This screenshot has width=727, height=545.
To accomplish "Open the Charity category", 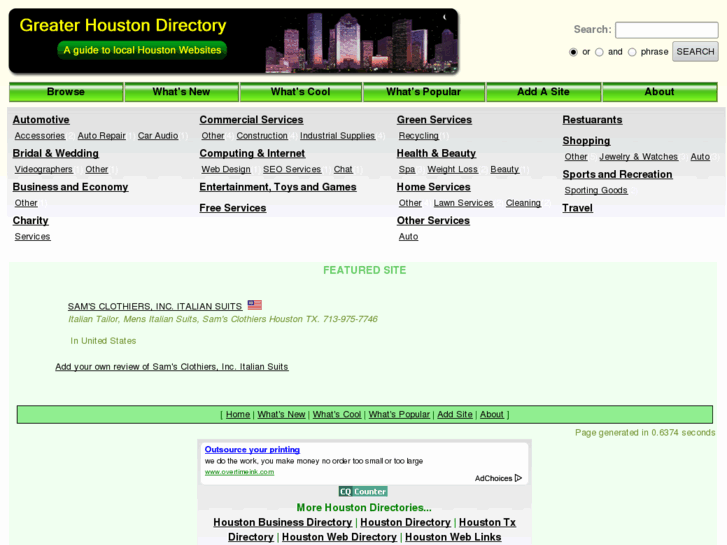I will 31,221.
